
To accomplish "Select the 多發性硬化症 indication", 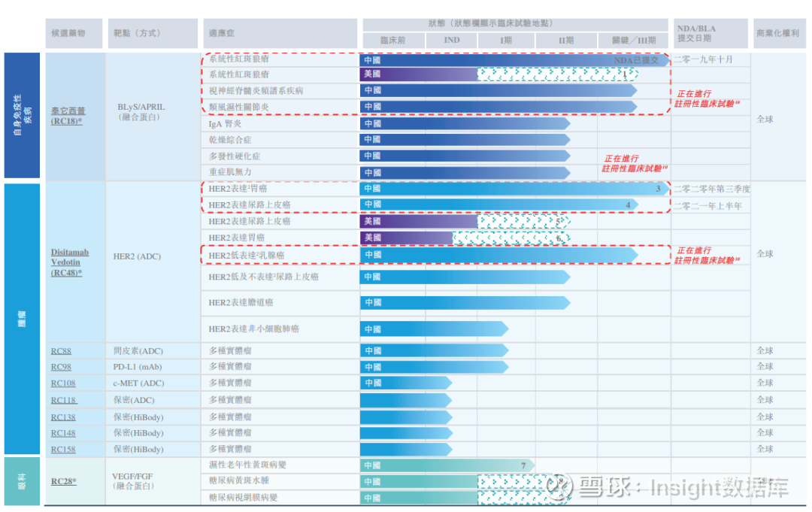I will (x=235, y=156).
